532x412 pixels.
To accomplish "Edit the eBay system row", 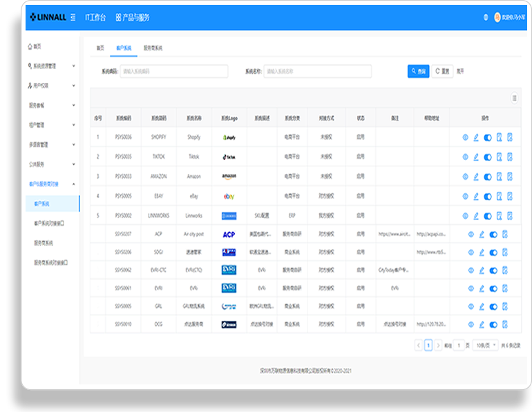I will 476,196.
